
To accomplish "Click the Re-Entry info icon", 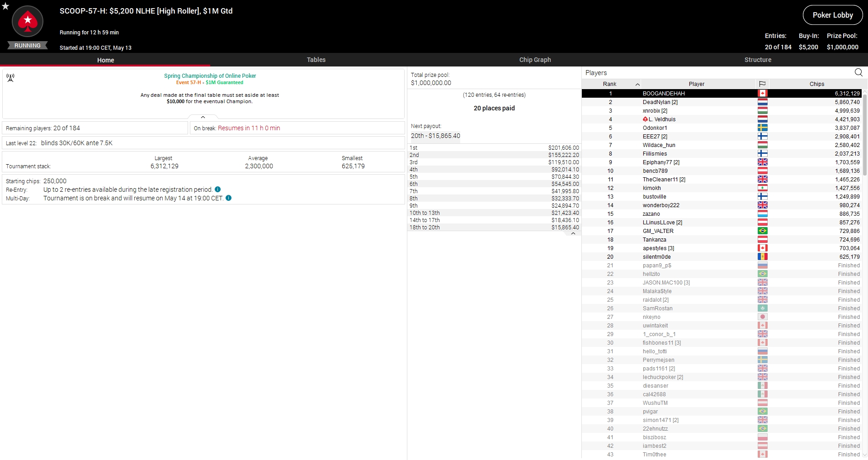I will point(218,190).
